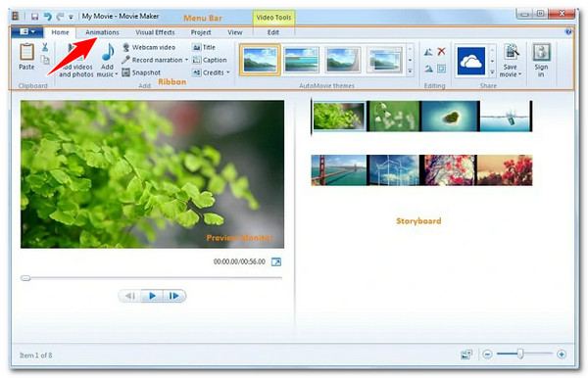
Task: Click the zoom level slider handle
Action: pos(520,354)
